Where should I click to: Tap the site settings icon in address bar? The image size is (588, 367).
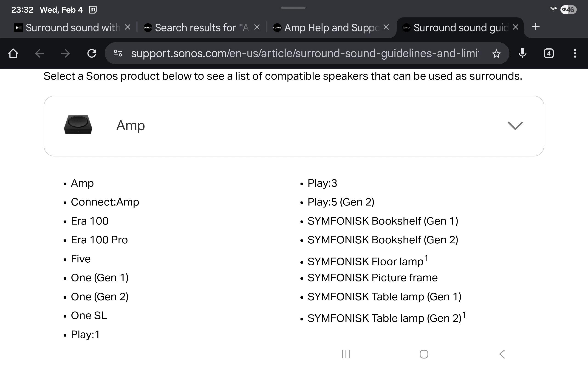118,53
